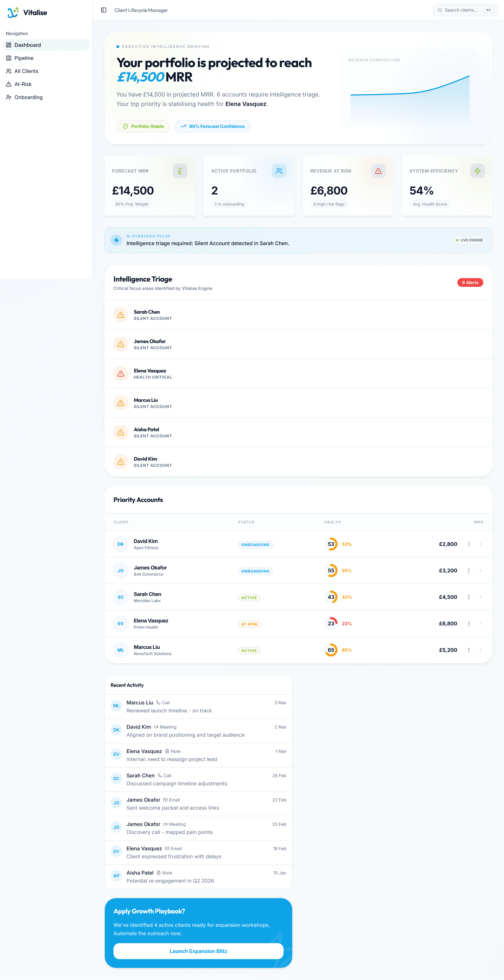504x980 pixels.
Task: Click the System Efficiency lightning icon
Action: [477, 171]
